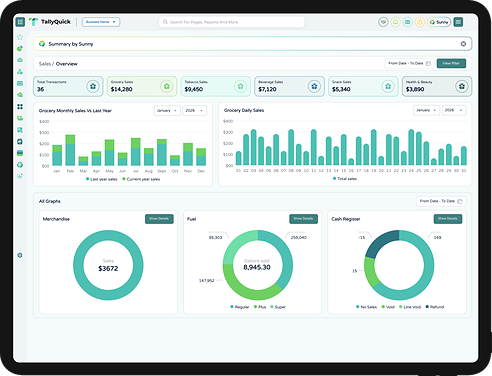492x376 pixels.
Task: Click the All Graphs heading
Action: point(50,201)
